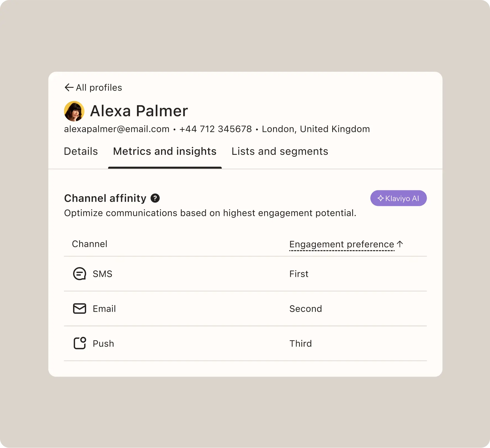The image size is (490, 448).
Task: Open the Channel affinity help icon
Action: coord(155,198)
